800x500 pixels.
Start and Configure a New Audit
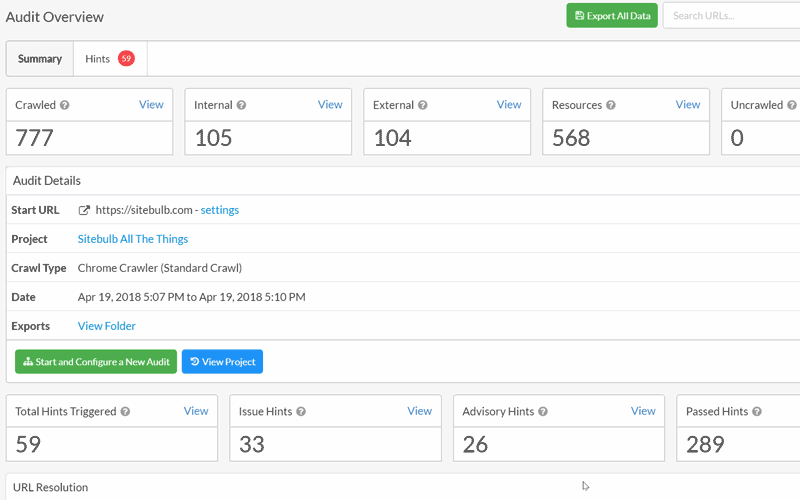point(96,362)
